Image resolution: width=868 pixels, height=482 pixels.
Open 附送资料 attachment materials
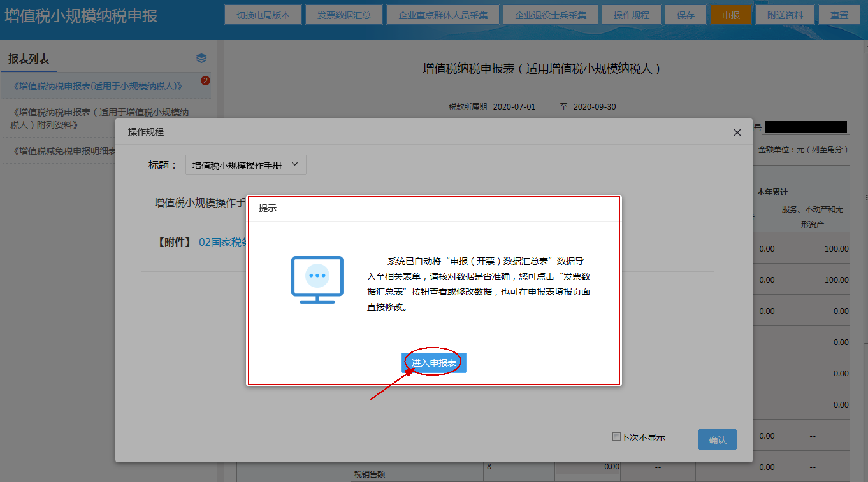pos(785,14)
